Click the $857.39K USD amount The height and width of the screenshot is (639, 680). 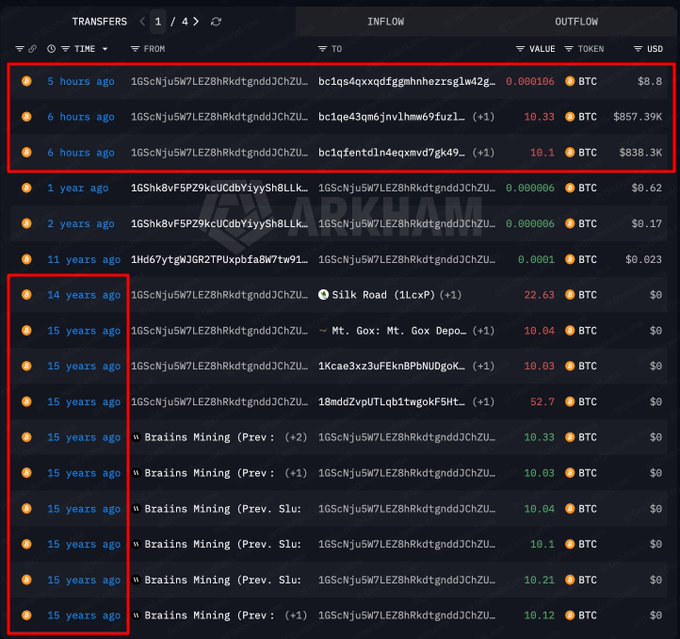[638, 117]
